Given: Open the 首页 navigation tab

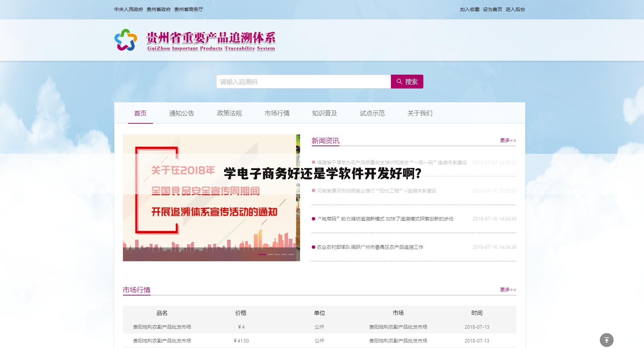Looking at the screenshot, I should tap(140, 113).
